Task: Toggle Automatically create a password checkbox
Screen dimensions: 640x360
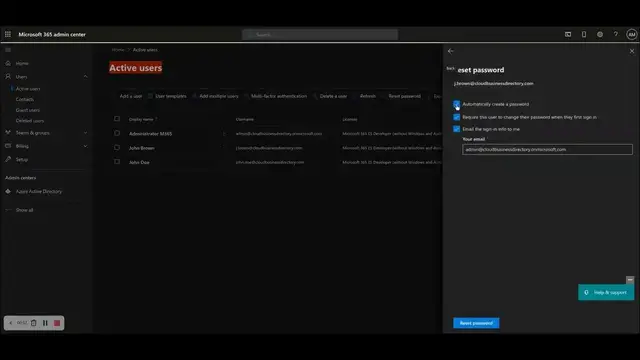Action: coord(456,104)
